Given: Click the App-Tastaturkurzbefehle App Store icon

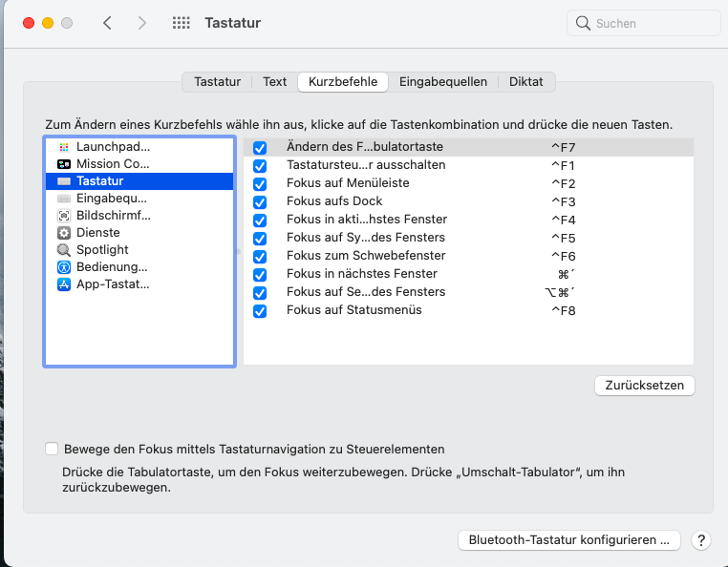Looking at the screenshot, I should pos(64,284).
